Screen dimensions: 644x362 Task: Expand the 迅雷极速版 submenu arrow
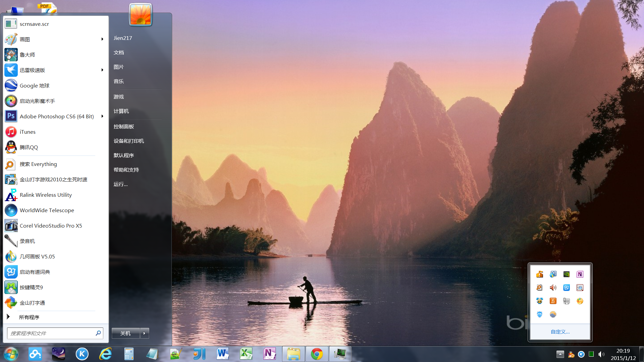point(102,70)
